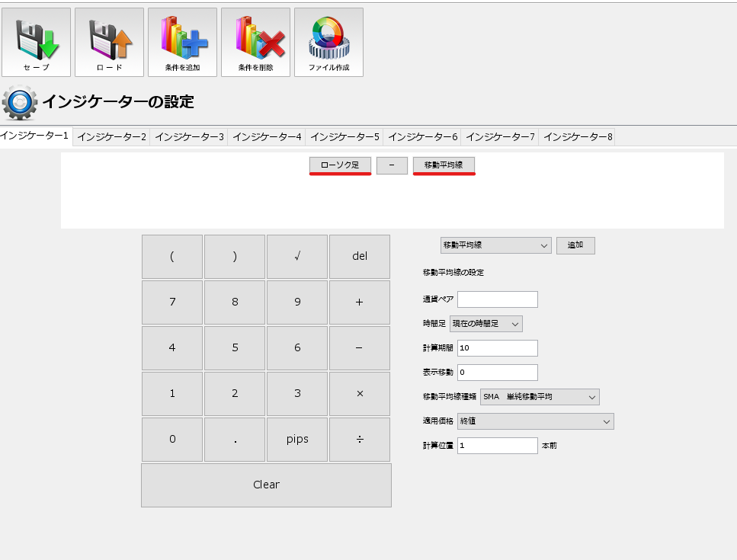Image resolution: width=737 pixels, height=560 pixels.
Task: Click the gear icon next to インジケーターの設定
Action: point(18,101)
